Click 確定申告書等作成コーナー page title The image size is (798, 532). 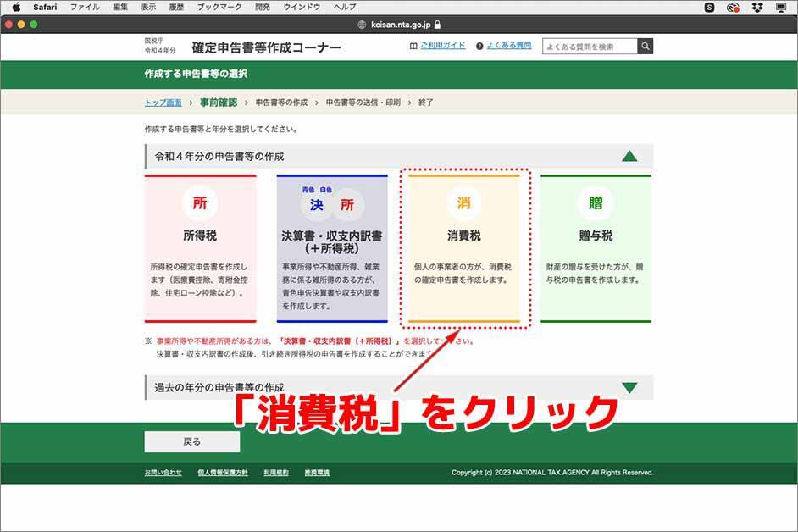(x=266, y=47)
